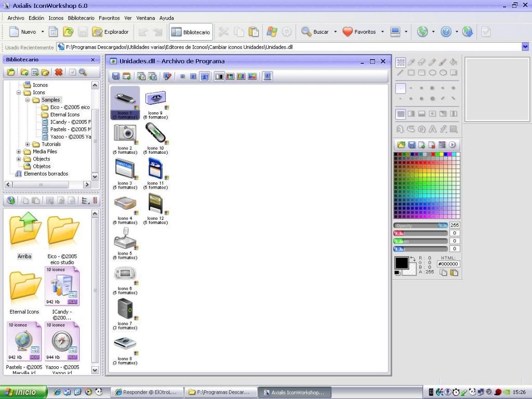
Task: Click the Opacity slider
Action: [x=421, y=225]
